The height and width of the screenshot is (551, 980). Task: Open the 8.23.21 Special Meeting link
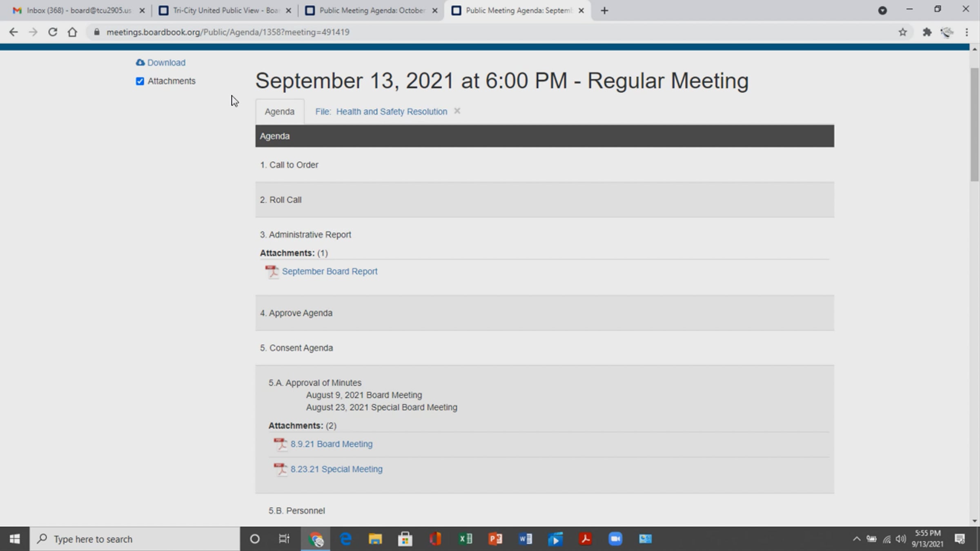pyautogui.click(x=336, y=469)
